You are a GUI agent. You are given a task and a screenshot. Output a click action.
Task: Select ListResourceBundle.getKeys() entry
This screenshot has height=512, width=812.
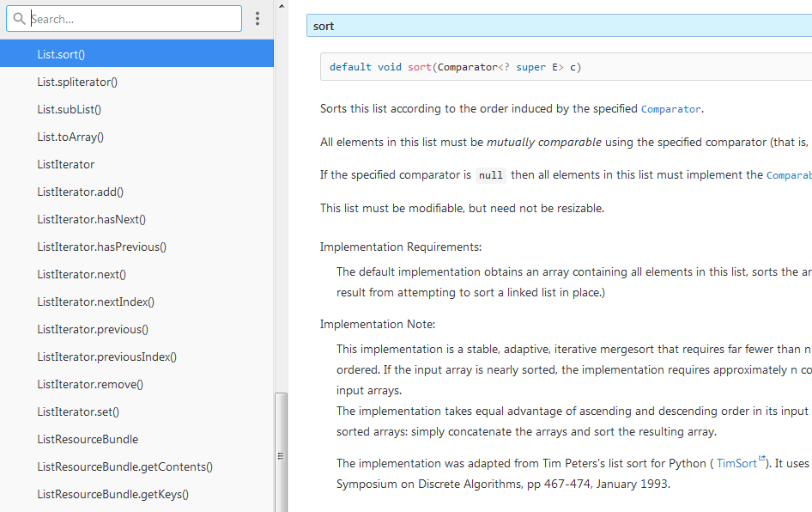pyautogui.click(x=112, y=494)
